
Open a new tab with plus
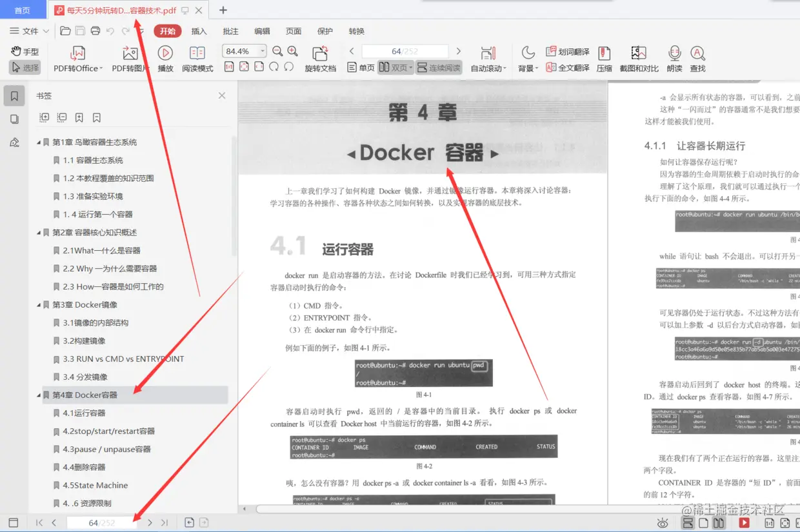click(223, 10)
